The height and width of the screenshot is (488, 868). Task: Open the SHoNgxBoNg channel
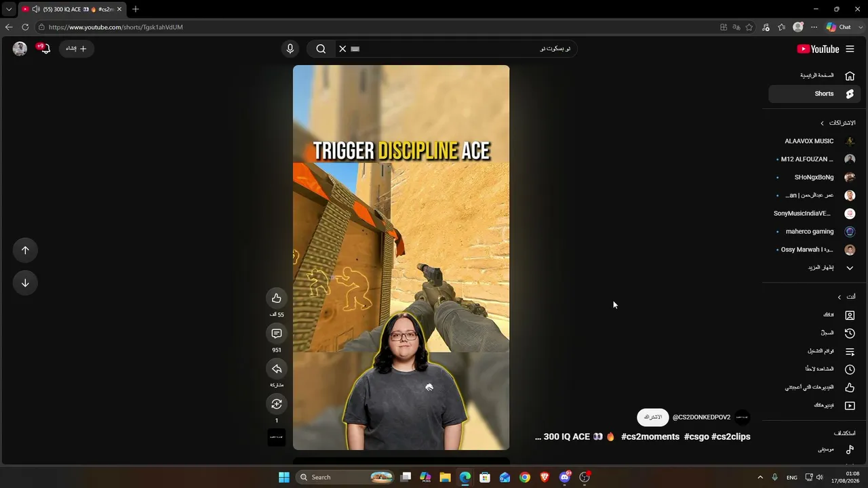[815, 177]
